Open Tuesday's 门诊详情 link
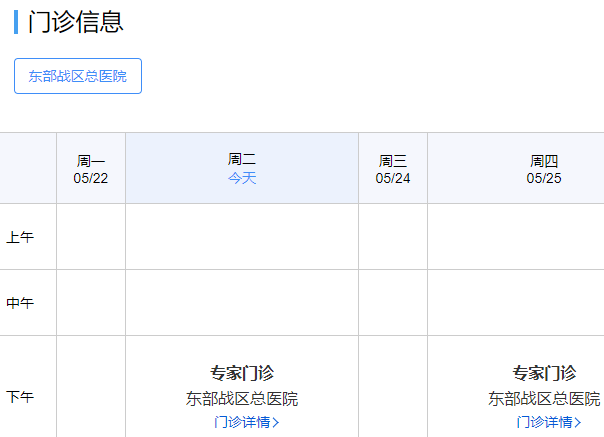 pyautogui.click(x=242, y=422)
